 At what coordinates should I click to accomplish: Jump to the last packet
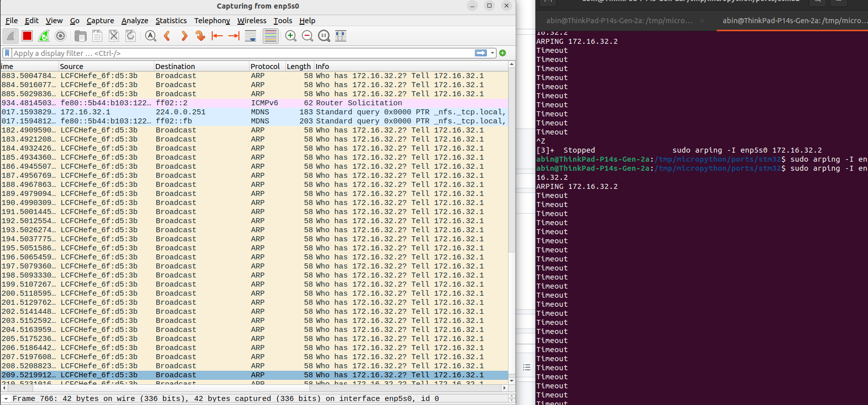click(234, 36)
